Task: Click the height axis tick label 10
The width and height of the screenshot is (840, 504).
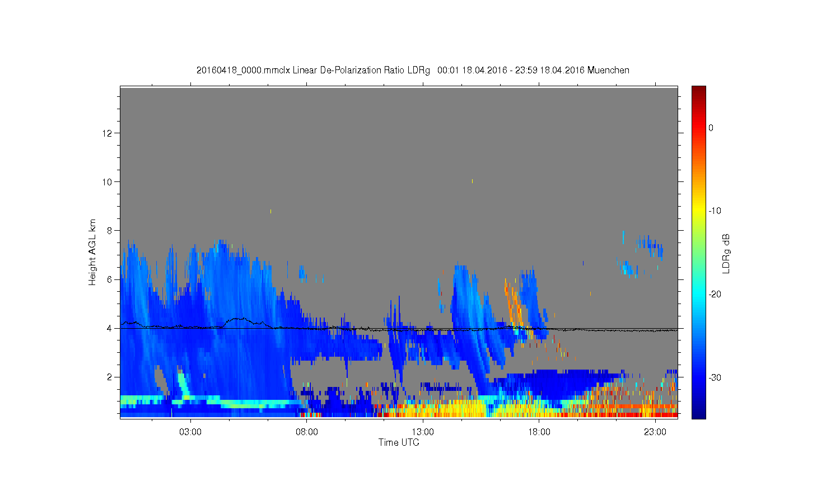Action: [108, 181]
